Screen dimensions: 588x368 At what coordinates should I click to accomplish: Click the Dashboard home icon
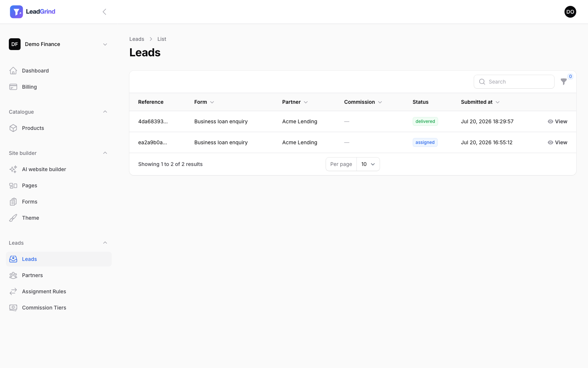tap(13, 71)
